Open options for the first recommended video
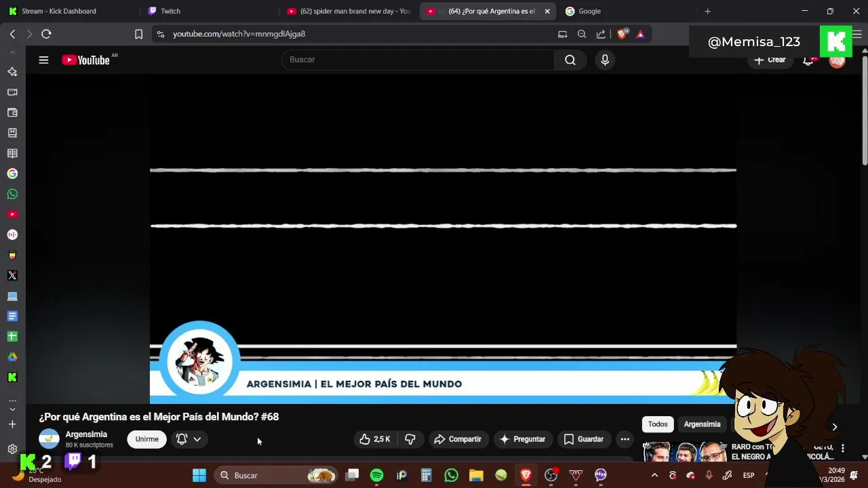This screenshot has width=868, height=488. click(843, 448)
